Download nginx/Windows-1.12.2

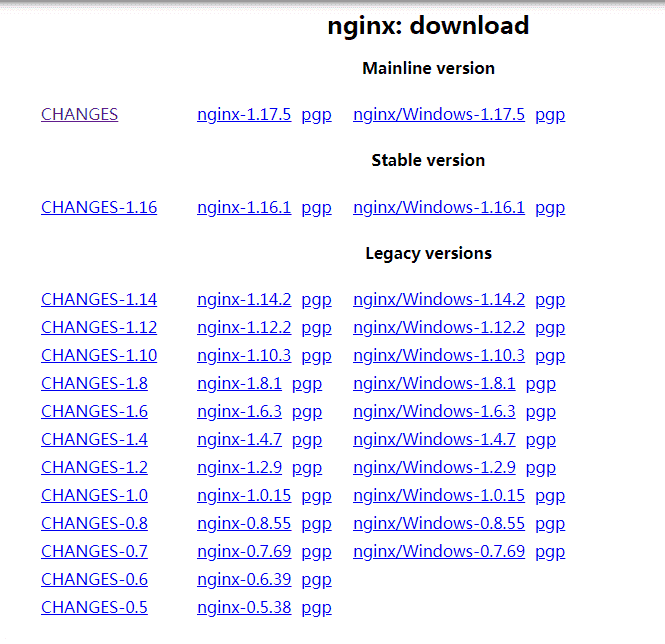(x=439, y=328)
